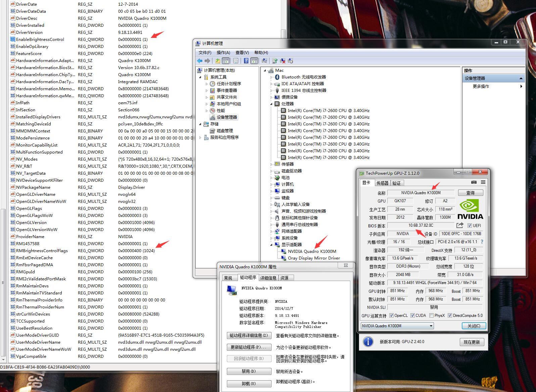Screen dimensions: 536x392
Task: Open the 查看(V) menu
Action: click(x=242, y=52)
